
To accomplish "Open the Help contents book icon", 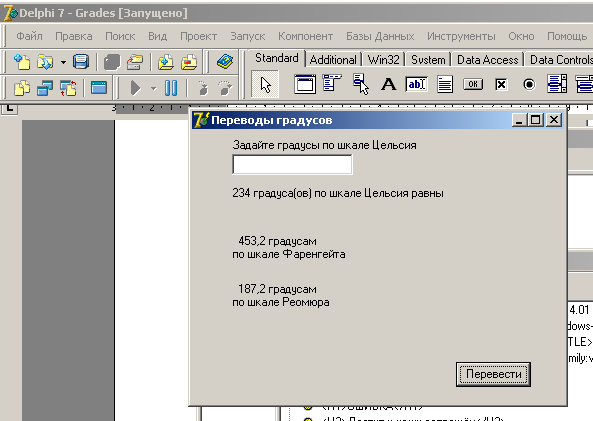I will 225,62.
